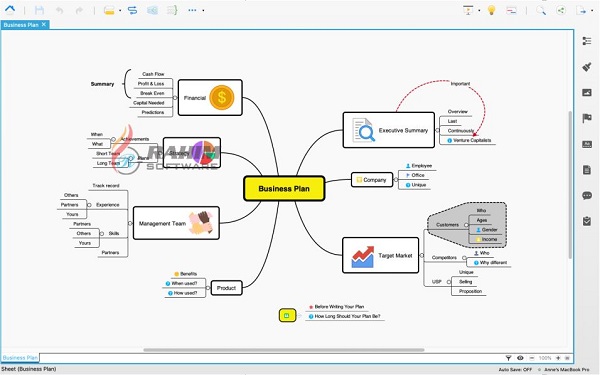Select the Cash Flow subtopic
This screenshot has width=600, height=375.
(x=153, y=74)
